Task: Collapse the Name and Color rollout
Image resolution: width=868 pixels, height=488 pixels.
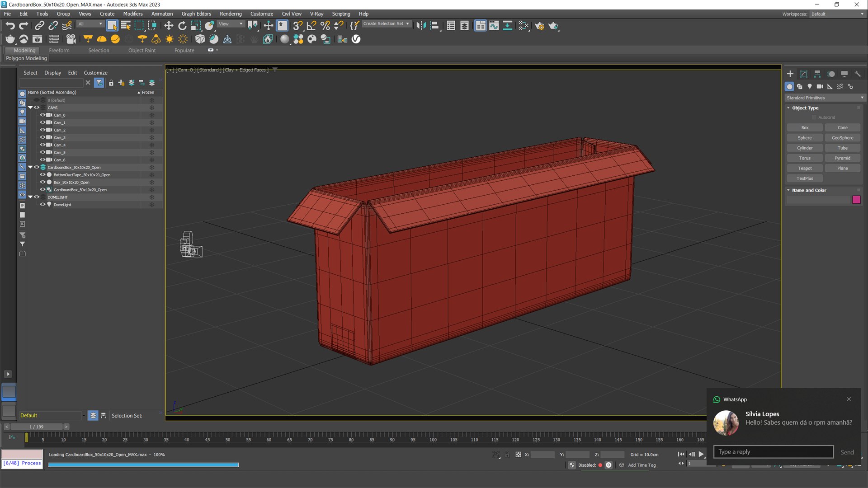Action: pos(808,190)
